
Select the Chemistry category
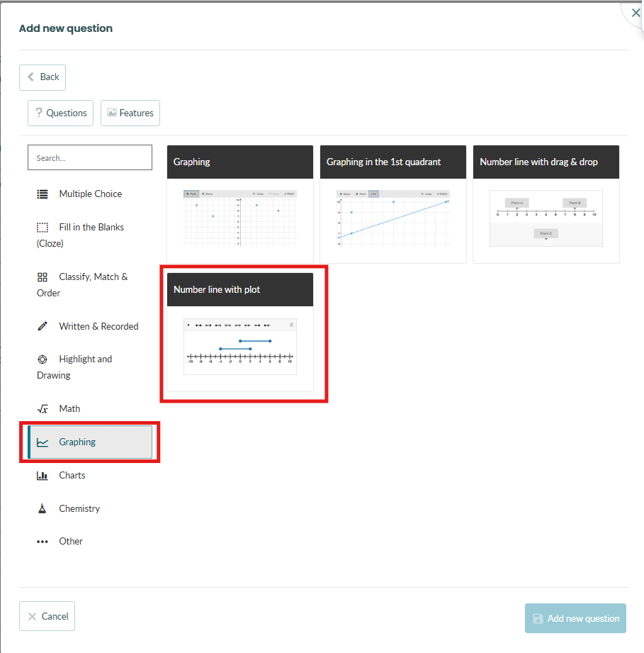(x=90, y=508)
